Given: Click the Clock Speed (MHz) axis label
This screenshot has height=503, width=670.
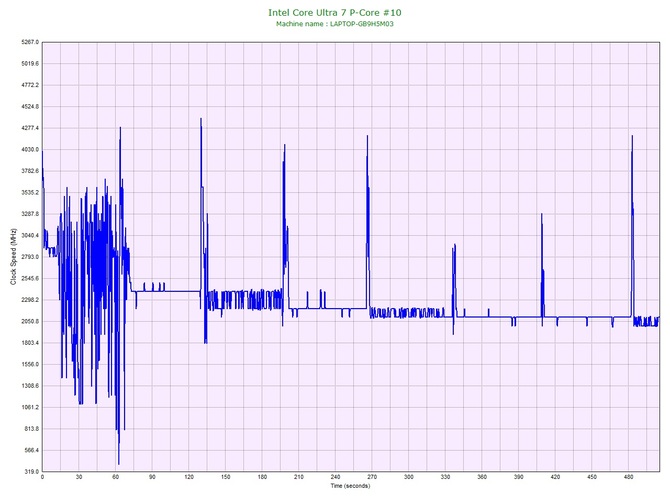Looking at the screenshot, I should (x=13, y=257).
